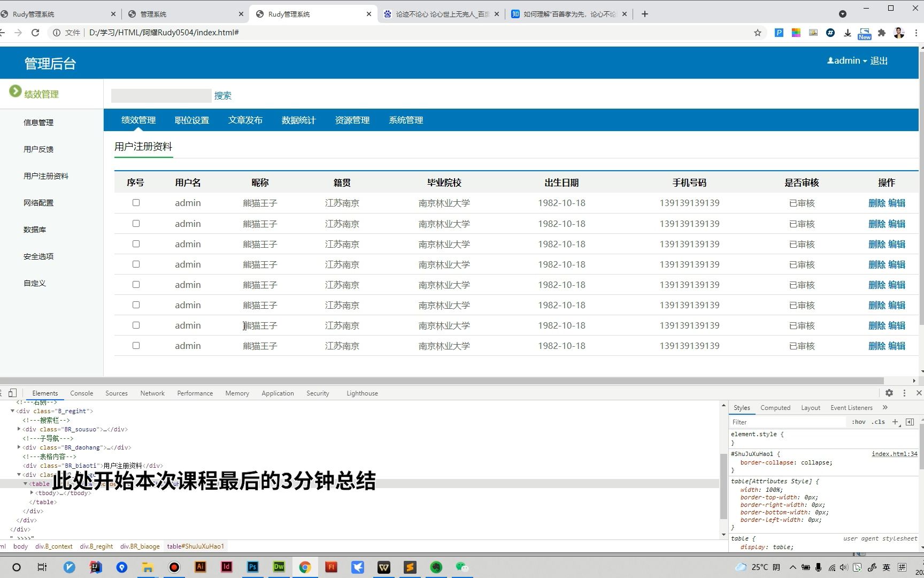Open Chrome downloads icon in toolbar

(847, 33)
